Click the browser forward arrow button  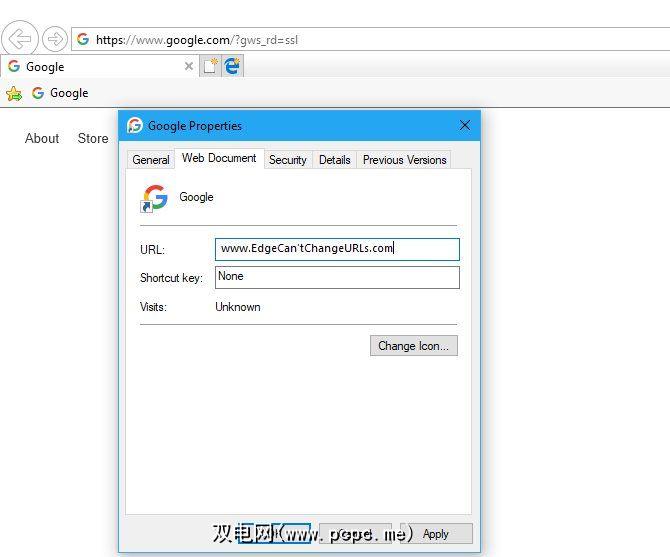click(x=55, y=39)
